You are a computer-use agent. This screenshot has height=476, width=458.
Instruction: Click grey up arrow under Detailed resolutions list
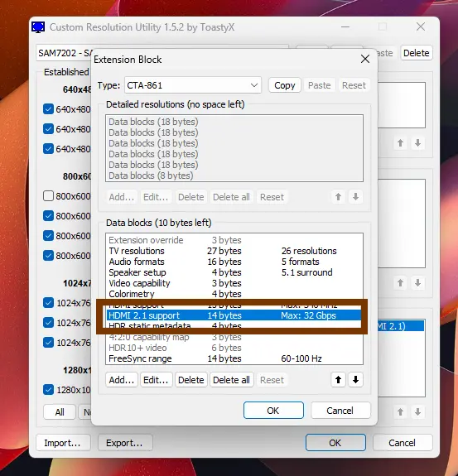click(338, 197)
